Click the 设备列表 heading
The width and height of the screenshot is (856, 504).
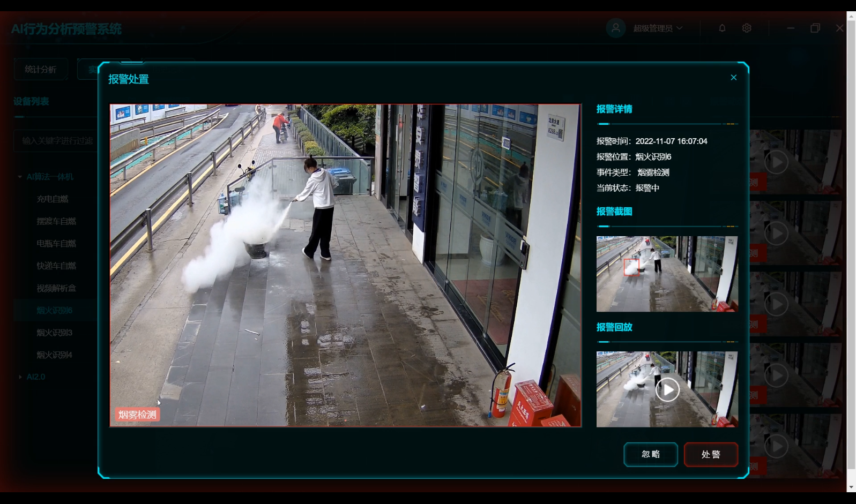pyautogui.click(x=31, y=101)
